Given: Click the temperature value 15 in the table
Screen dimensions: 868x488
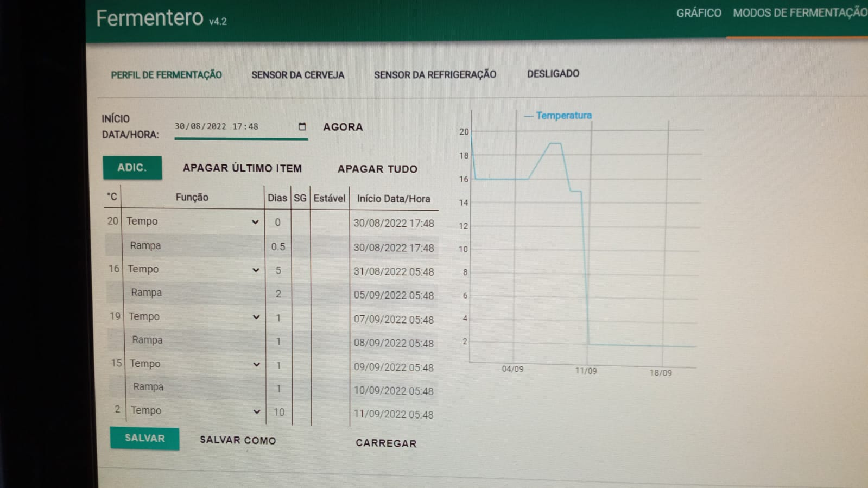Looking at the screenshot, I should [116, 363].
